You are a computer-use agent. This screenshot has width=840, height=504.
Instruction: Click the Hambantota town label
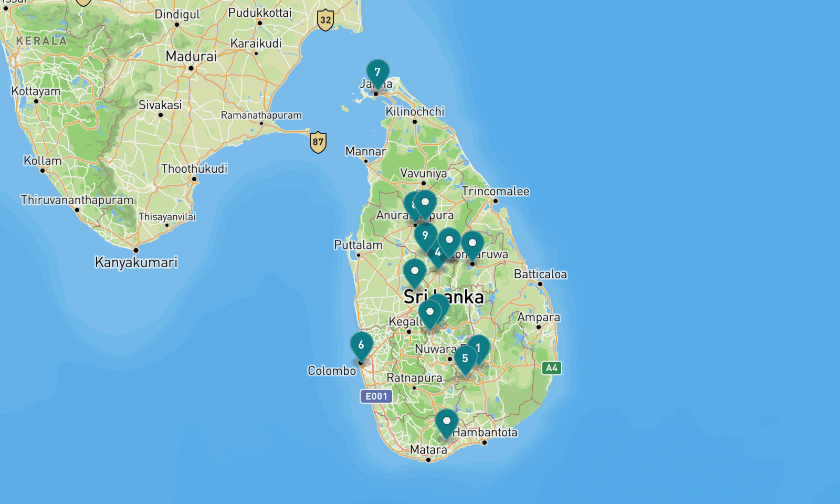[x=485, y=432]
